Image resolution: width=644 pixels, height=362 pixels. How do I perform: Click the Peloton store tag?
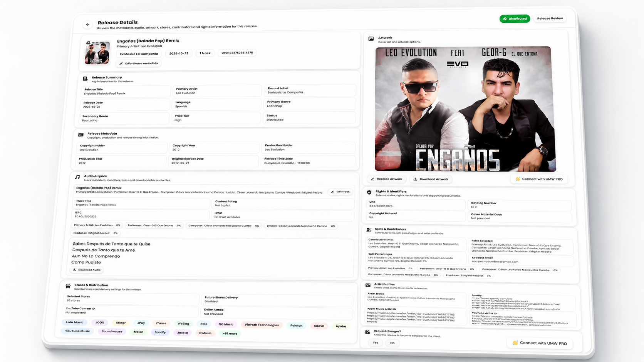[x=296, y=325]
